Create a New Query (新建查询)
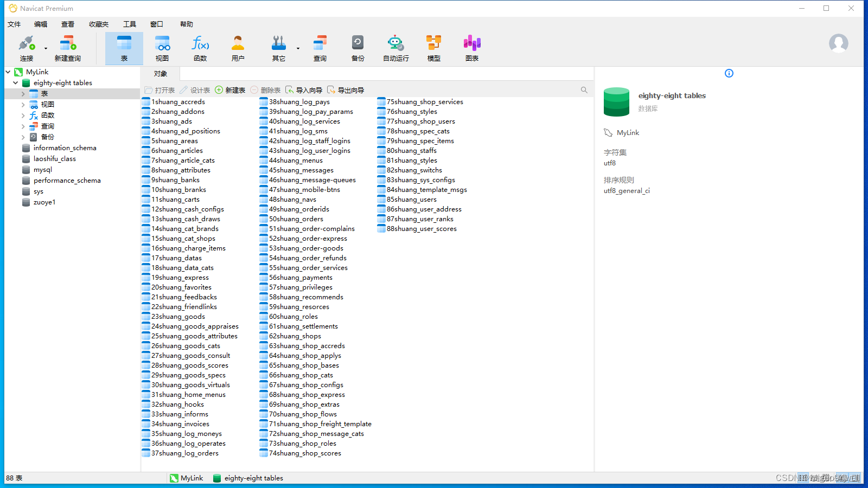Image resolution: width=868 pixels, height=488 pixels. pos(67,48)
